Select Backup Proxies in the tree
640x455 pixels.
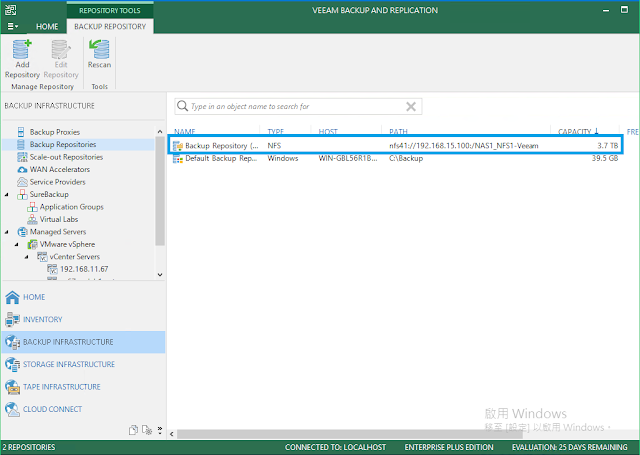[x=54, y=132]
